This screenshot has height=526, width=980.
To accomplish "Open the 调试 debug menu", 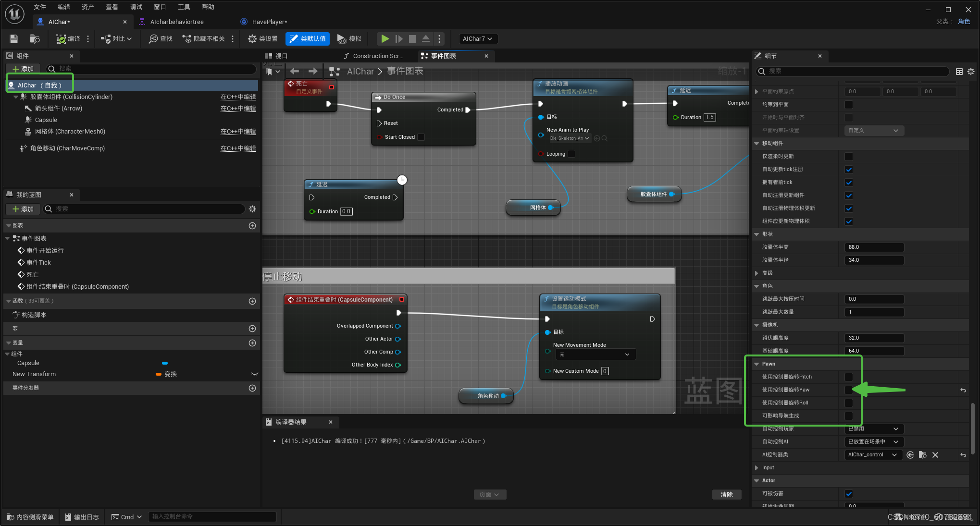I will [136, 7].
